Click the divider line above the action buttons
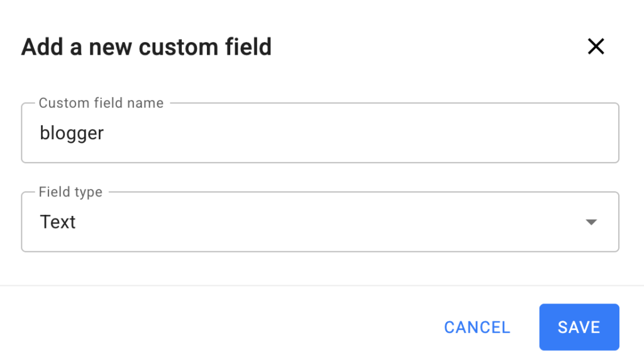 pyautogui.click(x=322, y=286)
